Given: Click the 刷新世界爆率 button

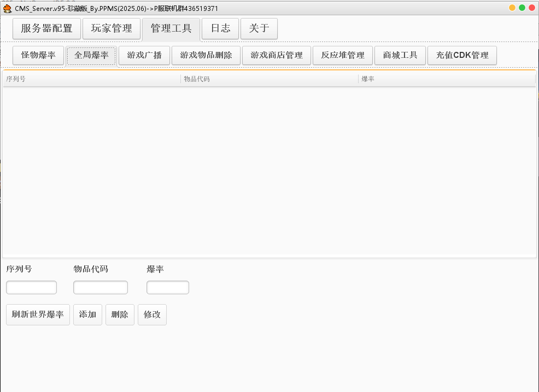Looking at the screenshot, I should (x=38, y=314).
